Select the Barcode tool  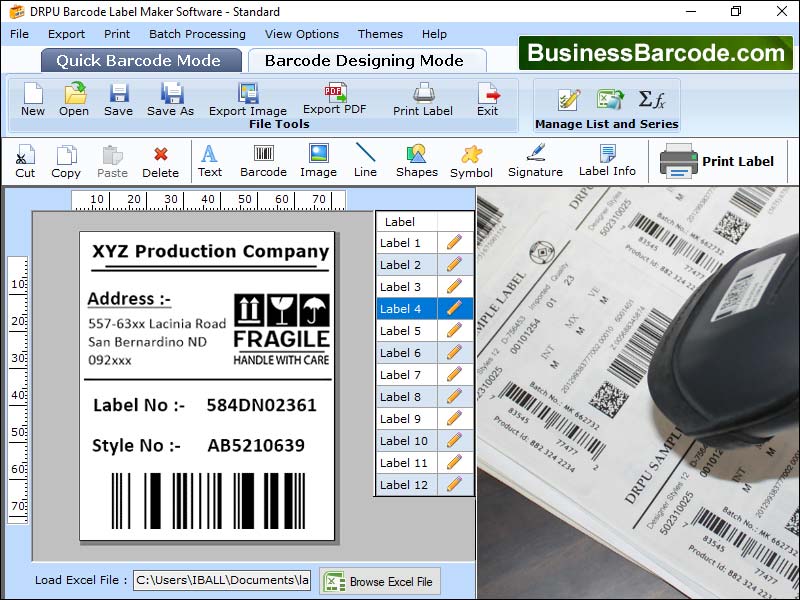263,160
